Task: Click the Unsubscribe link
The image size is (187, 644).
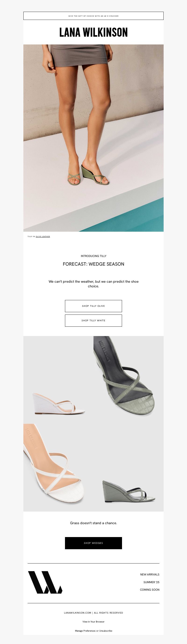Action: [106, 631]
